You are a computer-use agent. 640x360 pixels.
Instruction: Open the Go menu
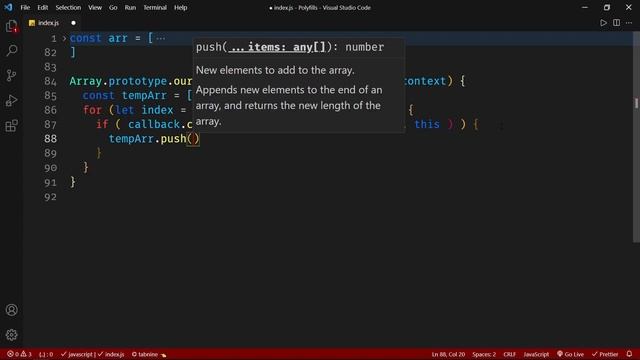coord(113,7)
